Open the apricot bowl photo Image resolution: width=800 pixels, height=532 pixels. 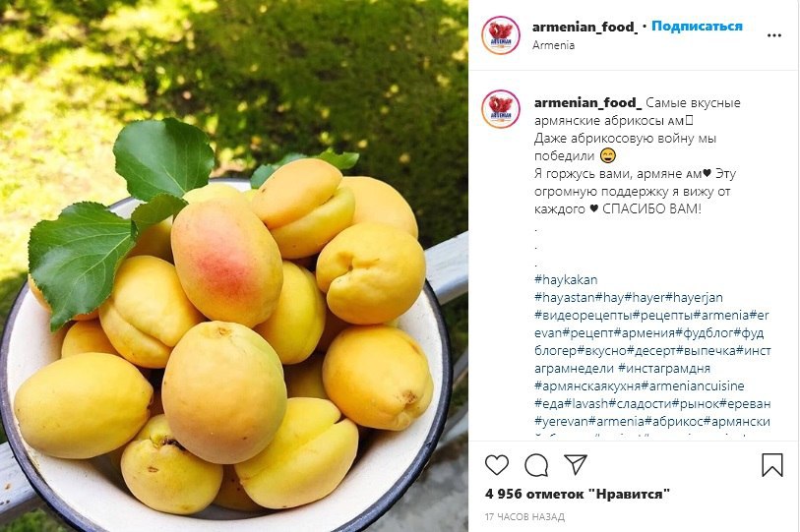tap(233, 266)
